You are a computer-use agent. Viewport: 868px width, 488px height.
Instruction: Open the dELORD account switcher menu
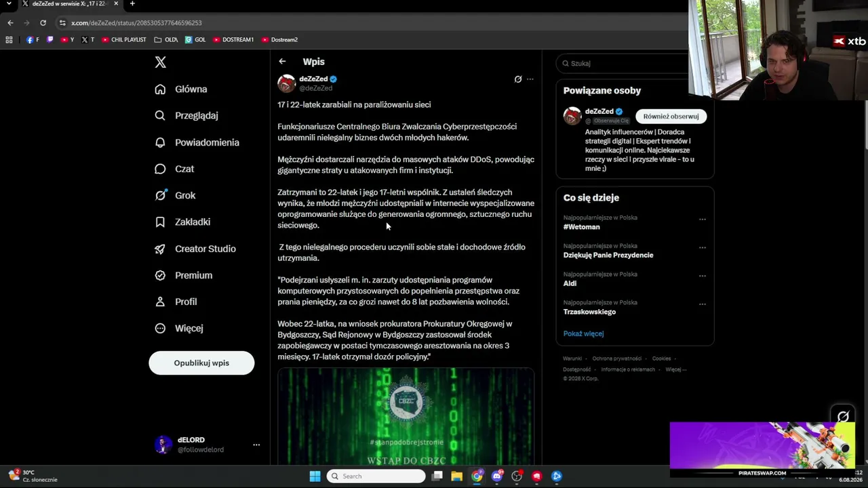point(256,445)
